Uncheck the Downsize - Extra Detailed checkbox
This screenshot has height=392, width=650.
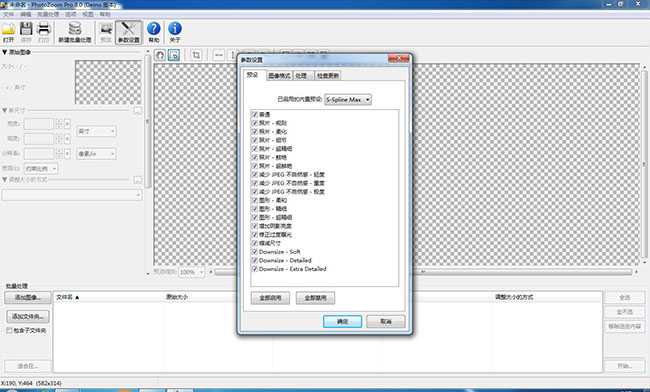tap(255, 269)
